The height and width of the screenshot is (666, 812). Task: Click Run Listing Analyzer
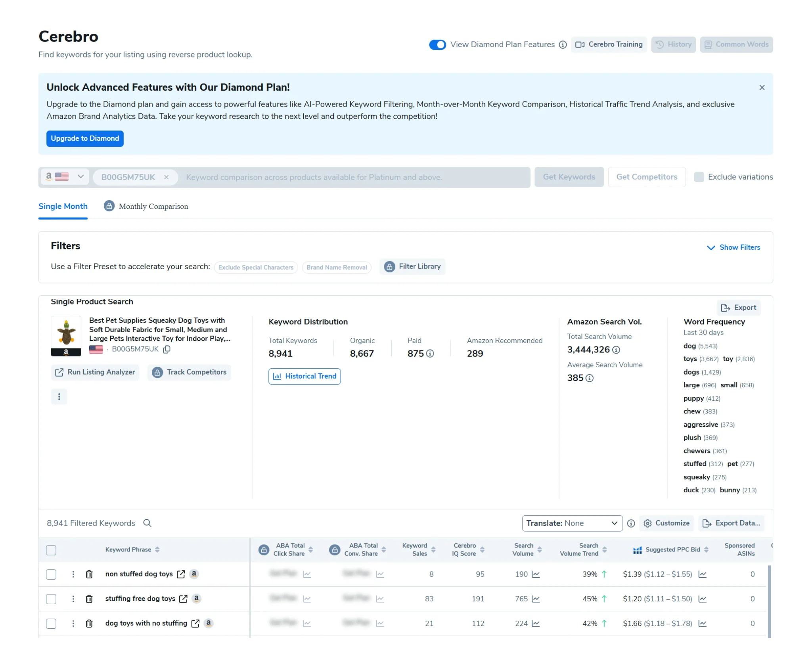coord(95,372)
